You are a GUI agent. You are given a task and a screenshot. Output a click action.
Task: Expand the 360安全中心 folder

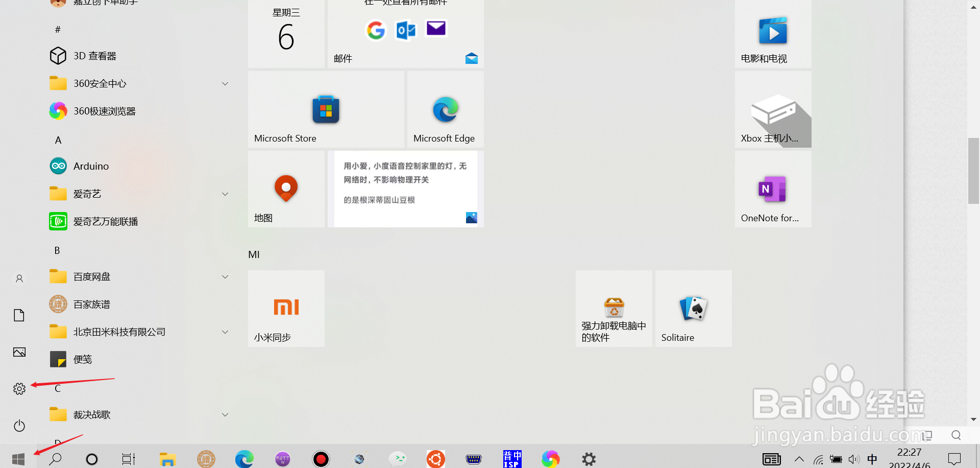pos(138,83)
